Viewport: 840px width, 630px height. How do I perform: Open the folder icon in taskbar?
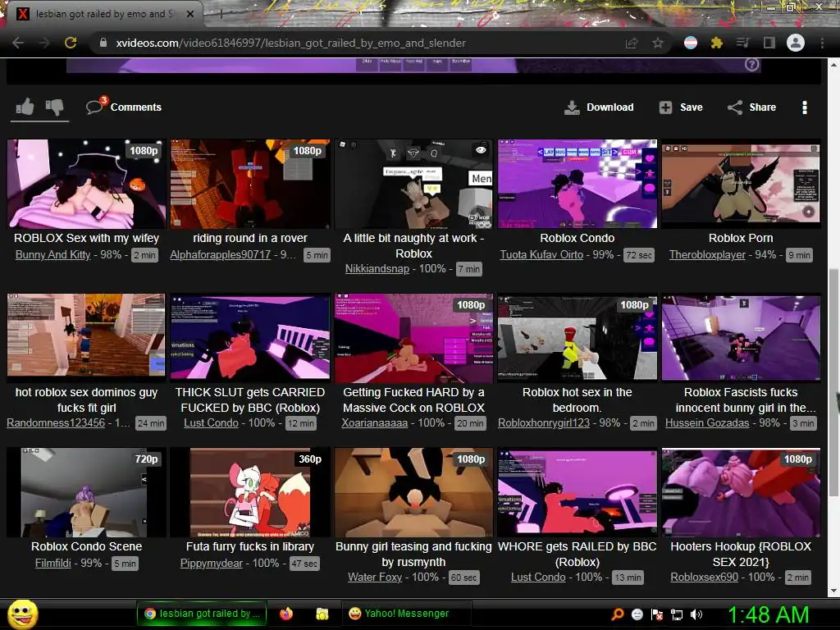(322, 614)
